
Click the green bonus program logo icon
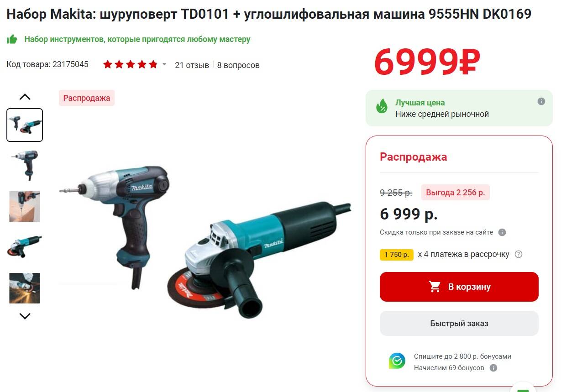pyautogui.click(x=397, y=361)
